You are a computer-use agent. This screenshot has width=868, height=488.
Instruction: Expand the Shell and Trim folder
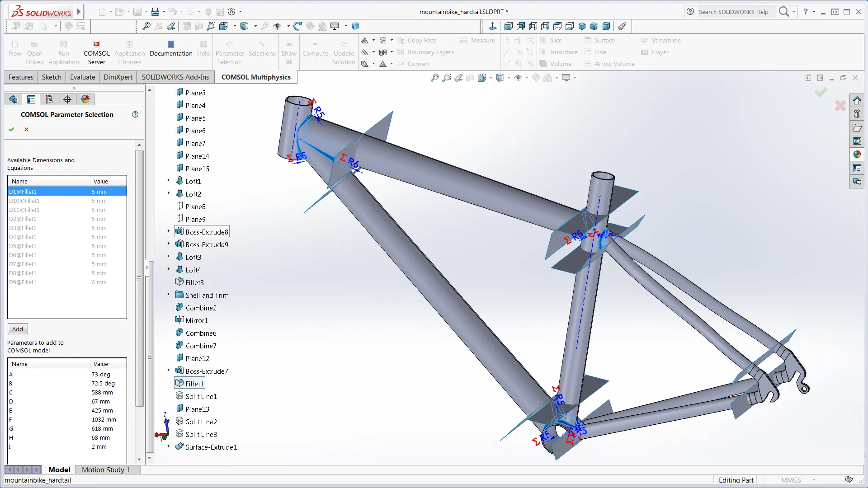coord(169,294)
